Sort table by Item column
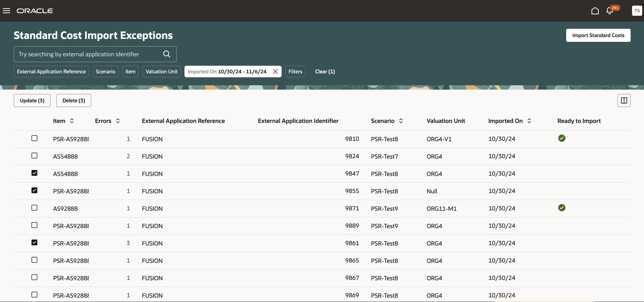The height and width of the screenshot is (302, 644). pos(72,121)
